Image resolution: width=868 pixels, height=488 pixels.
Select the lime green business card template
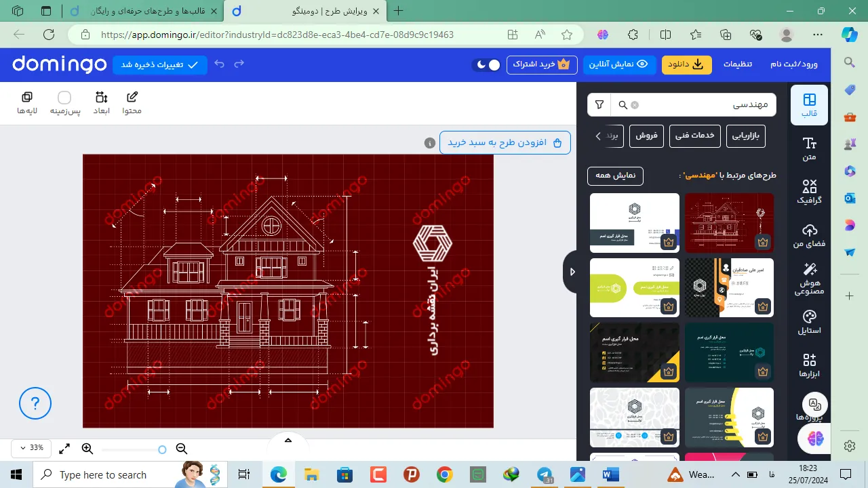click(x=635, y=287)
